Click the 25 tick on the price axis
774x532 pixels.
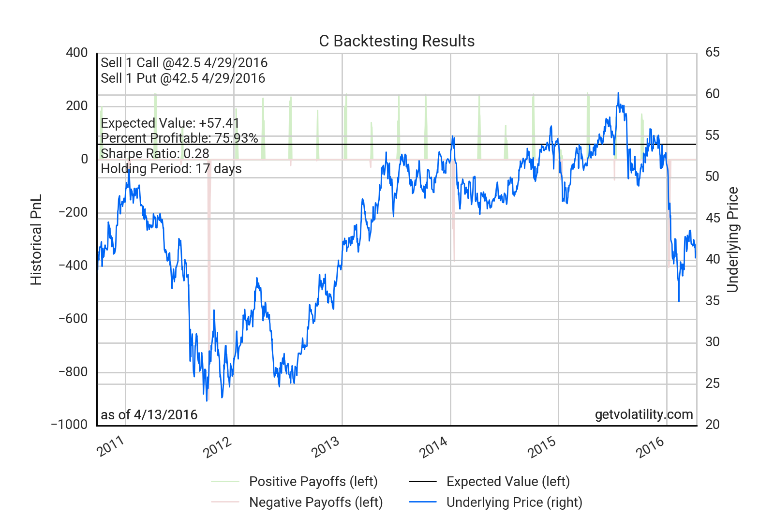click(x=713, y=384)
